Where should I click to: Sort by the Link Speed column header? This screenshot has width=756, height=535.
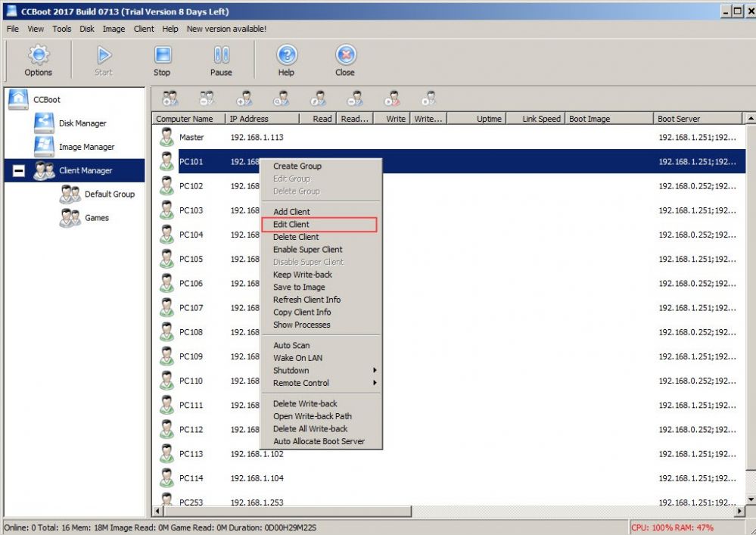click(536, 119)
